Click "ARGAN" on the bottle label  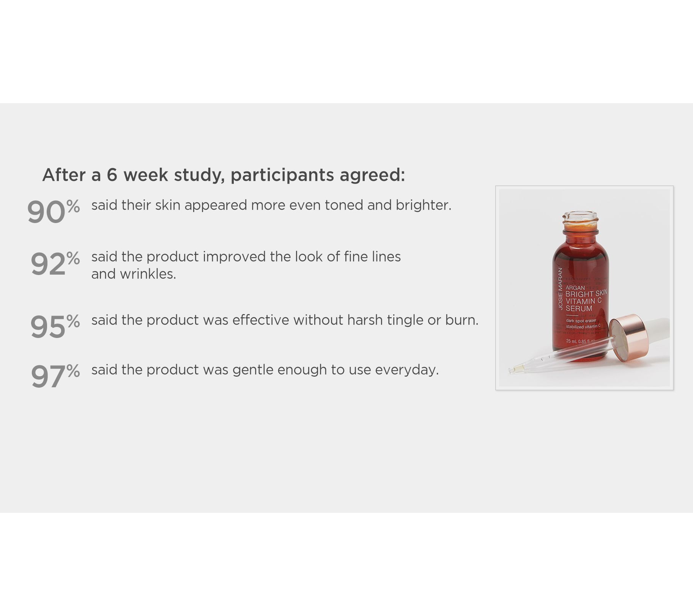click(x=575, y=288)
